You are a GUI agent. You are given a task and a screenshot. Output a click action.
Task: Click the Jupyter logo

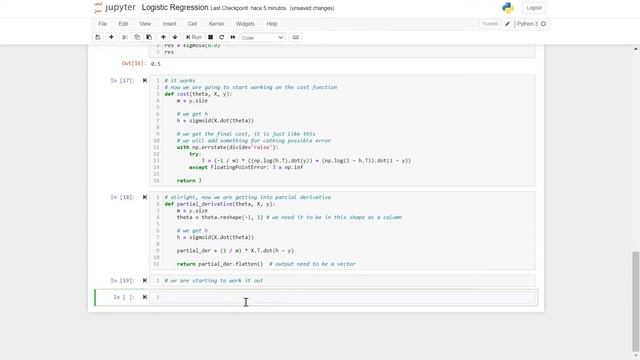point(115,8)
